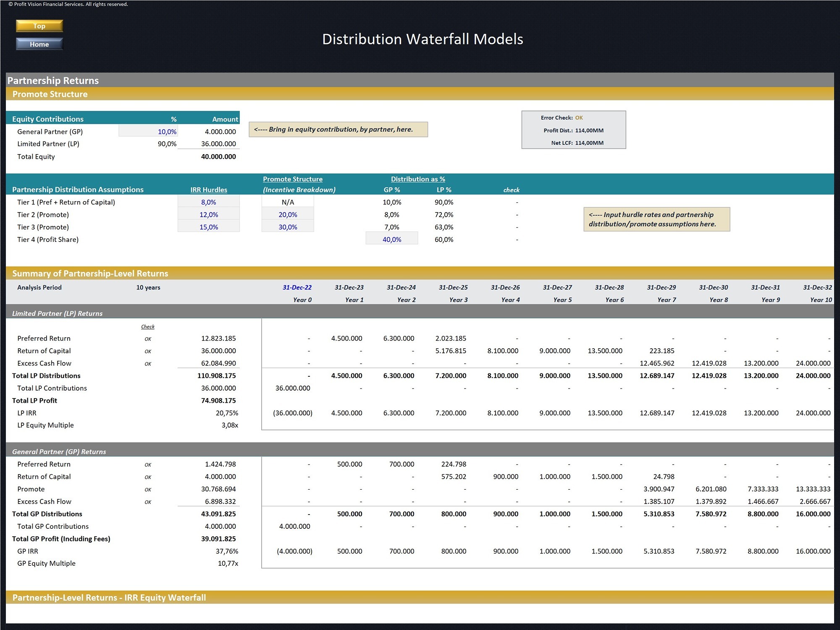The height and width of the screenshot is (630, 840).
Task: Click the IRR Hurdles column header
Action: pos(209,190)
